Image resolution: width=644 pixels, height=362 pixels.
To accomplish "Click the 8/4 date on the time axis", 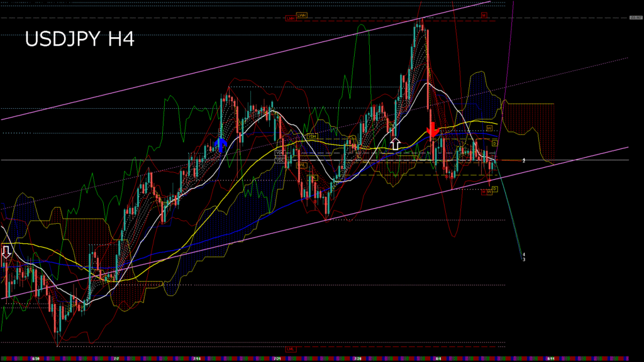I will [438, 359].
